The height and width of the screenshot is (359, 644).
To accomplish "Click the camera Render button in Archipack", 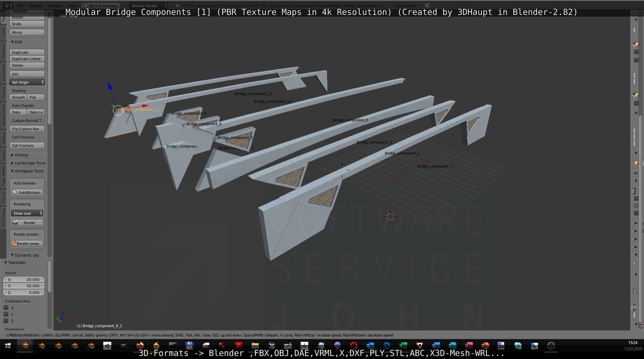I will point(27,223).
